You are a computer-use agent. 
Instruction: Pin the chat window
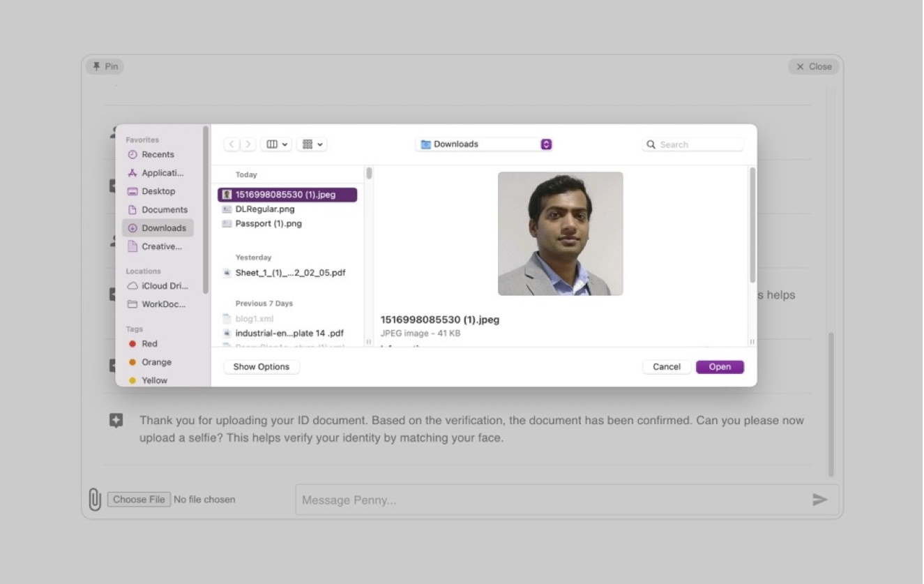[105, 66]
